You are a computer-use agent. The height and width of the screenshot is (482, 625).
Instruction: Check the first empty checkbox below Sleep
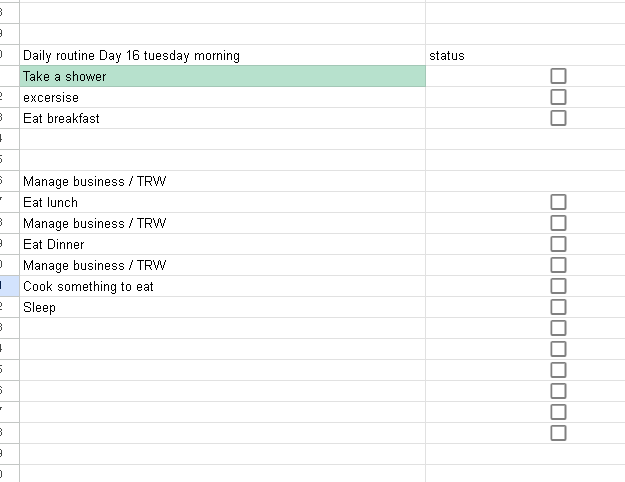[558, 328]
